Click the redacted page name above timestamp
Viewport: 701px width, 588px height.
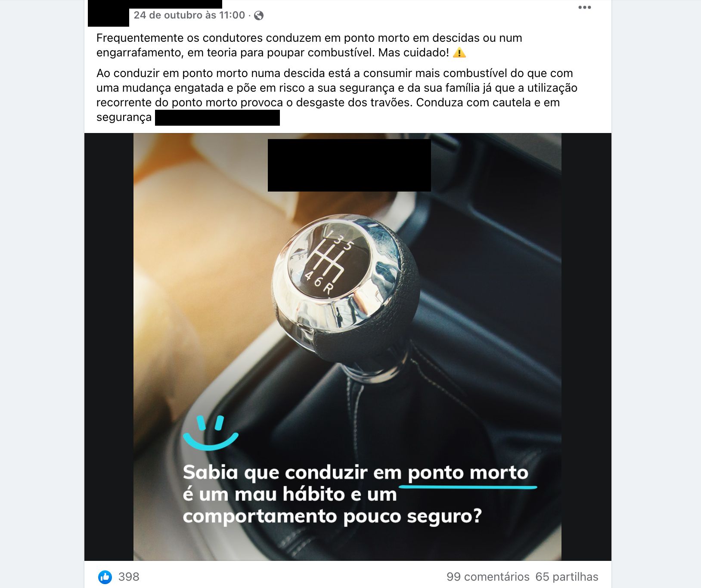[x=176, y=4]
